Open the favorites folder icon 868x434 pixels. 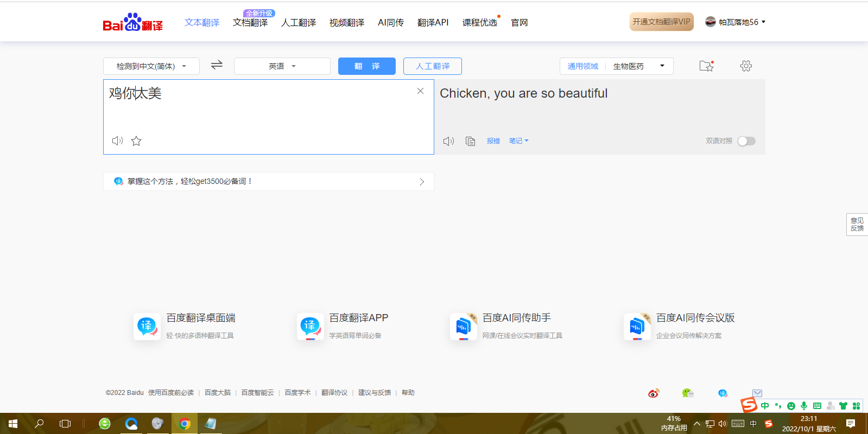[x=706, y=66]
